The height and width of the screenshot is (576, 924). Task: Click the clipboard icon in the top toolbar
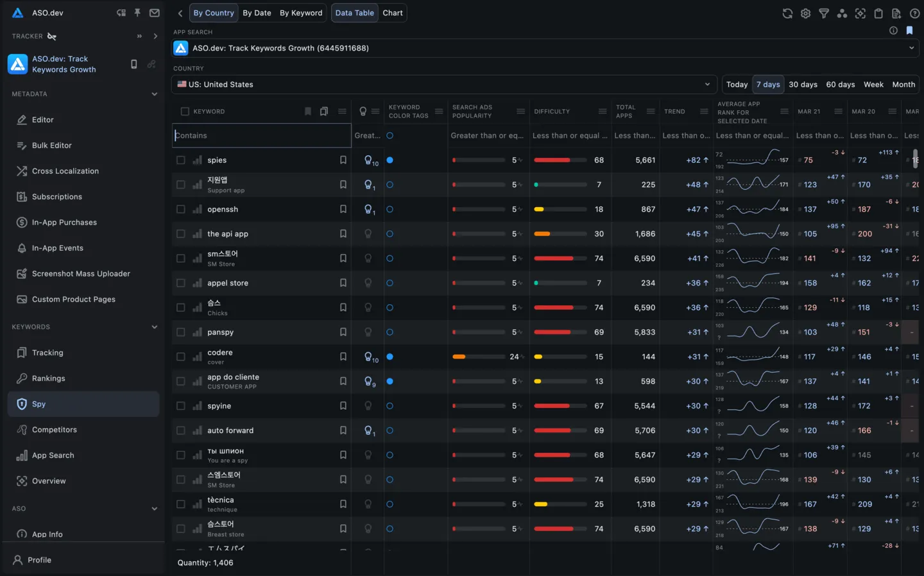879,13
